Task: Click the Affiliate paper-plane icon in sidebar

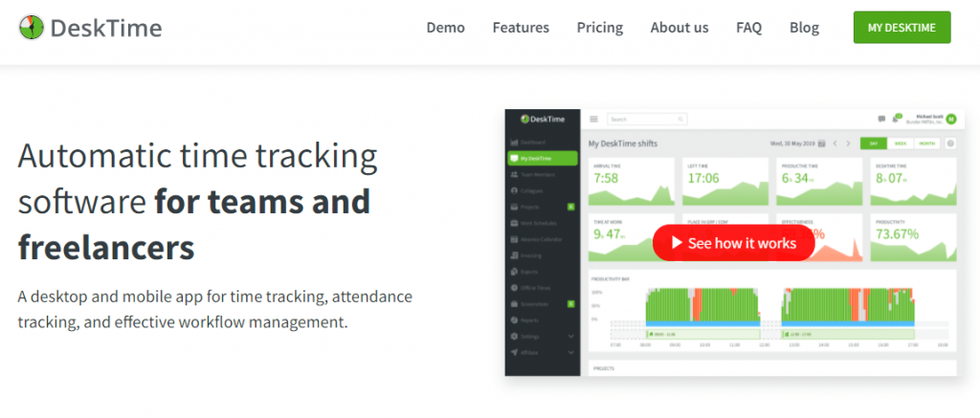Action: pyautogui.click(x=514, y=352)
